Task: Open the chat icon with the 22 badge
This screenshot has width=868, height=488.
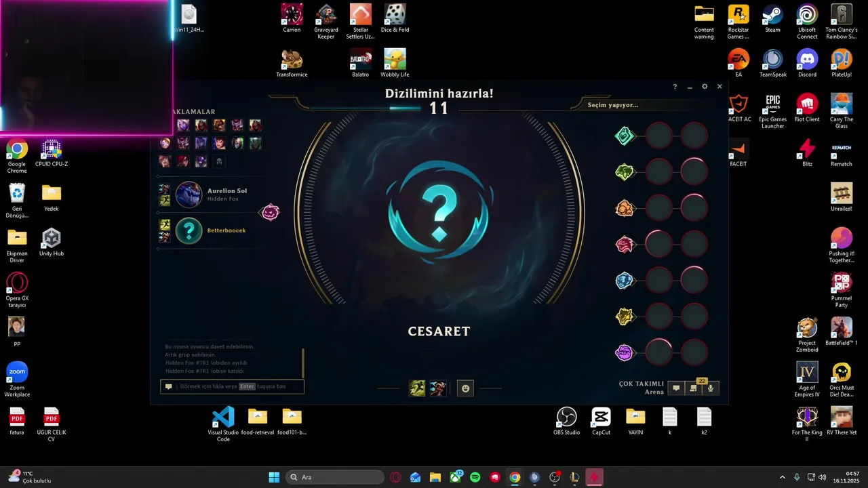Action: pyautogui.click(x=693, y=388)
